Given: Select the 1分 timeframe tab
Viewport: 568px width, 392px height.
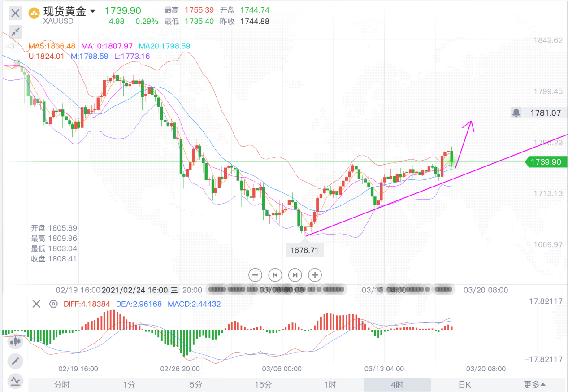Looking at the screenshot, I should pyautogui.click(x=129, y=385).
